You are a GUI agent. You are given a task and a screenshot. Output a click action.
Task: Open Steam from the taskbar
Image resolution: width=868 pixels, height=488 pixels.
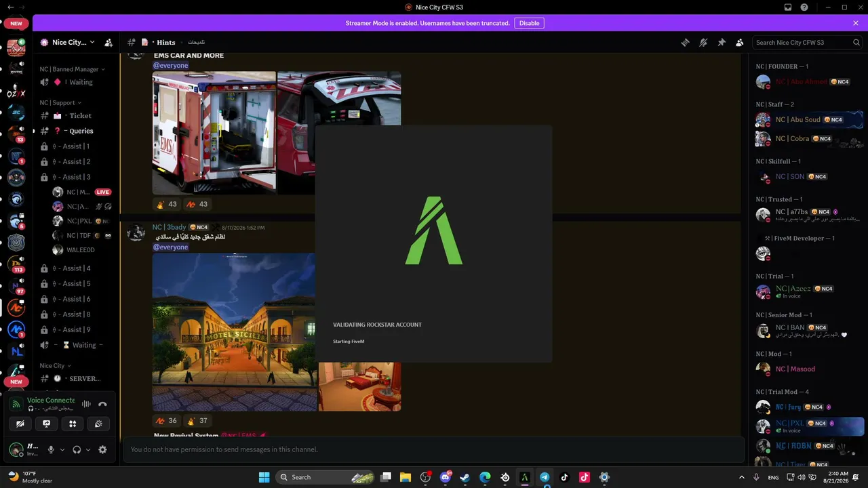[465, 477]
